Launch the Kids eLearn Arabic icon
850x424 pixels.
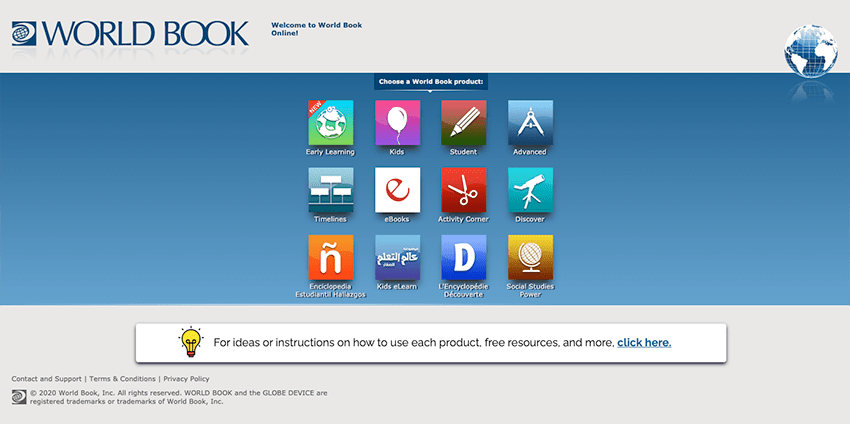pyautogui.click(x=397, y=257)
